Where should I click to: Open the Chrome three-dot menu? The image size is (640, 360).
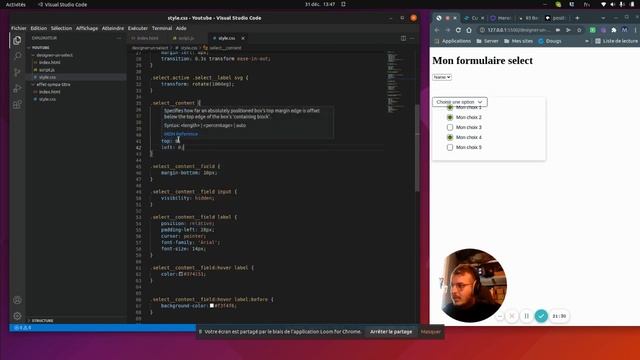click(x=635, y=30)
